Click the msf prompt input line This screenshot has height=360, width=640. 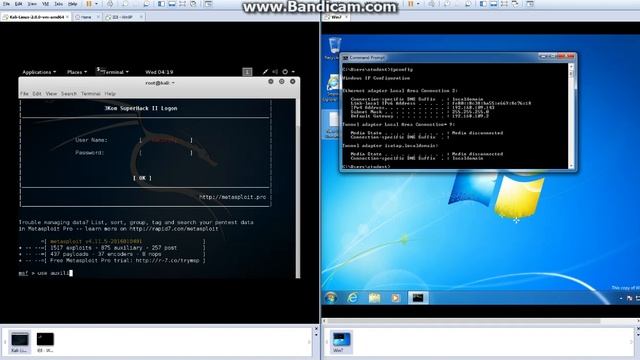tap(158, 273)
